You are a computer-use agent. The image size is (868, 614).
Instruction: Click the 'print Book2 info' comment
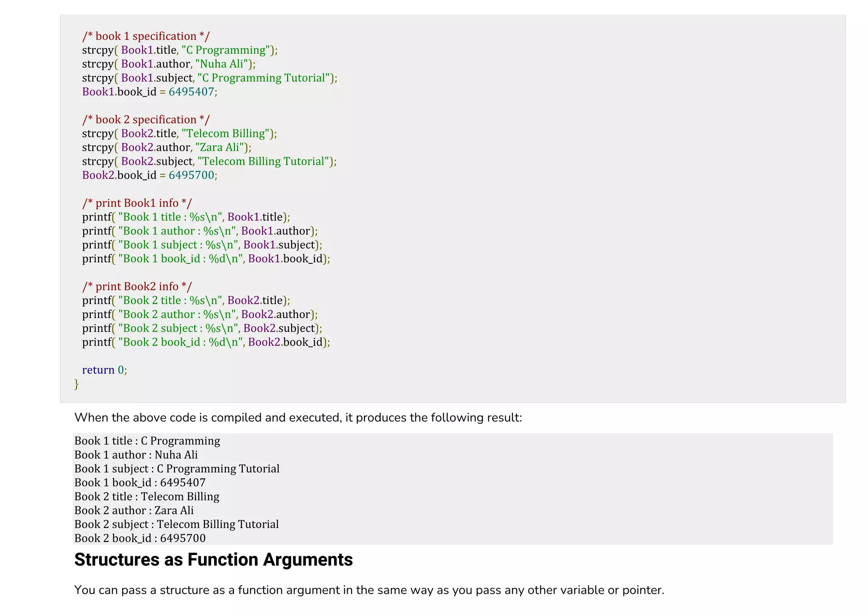click(137, 287)
